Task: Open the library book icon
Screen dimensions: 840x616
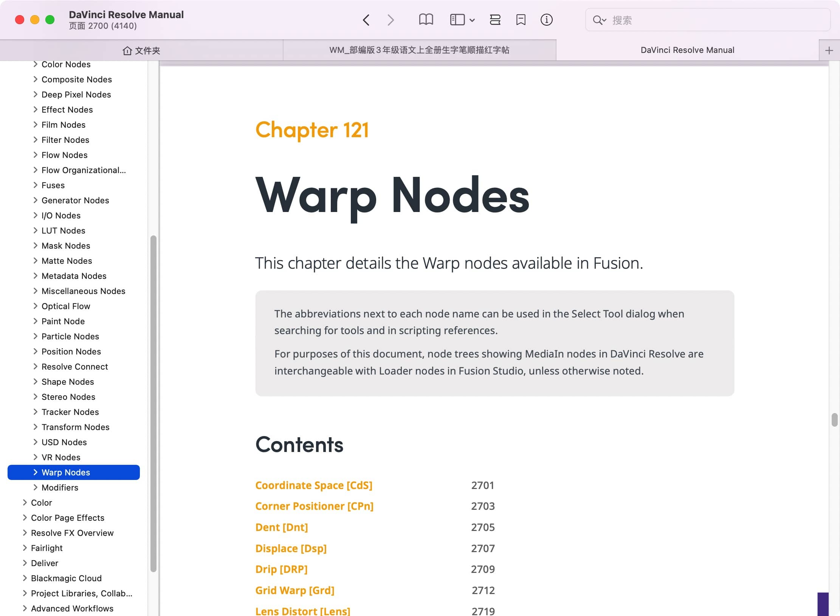Action: [426, 20]
